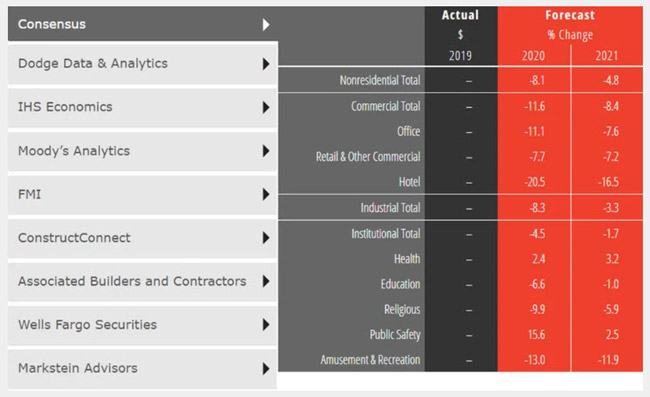This screenshot has width=650, height=397.
Task: Click the 2020 forecast column header
Action: [x=533, y=56]
